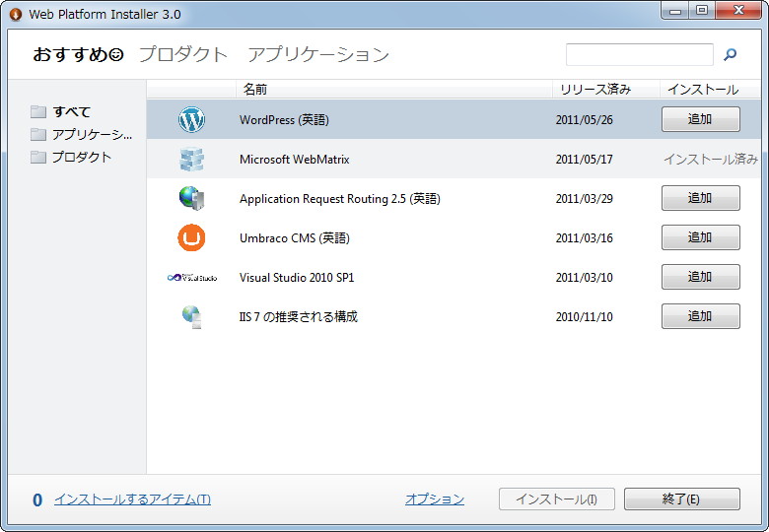This screenshot has width=769, height=532.
Task: Select the Visual Studio 2010 SP1 name
Action: tap(297, 278)
